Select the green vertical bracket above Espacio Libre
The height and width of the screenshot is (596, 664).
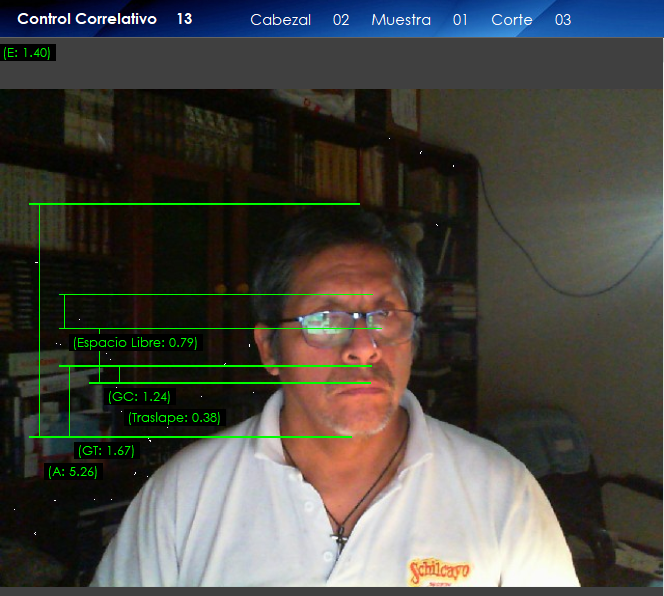64,311
